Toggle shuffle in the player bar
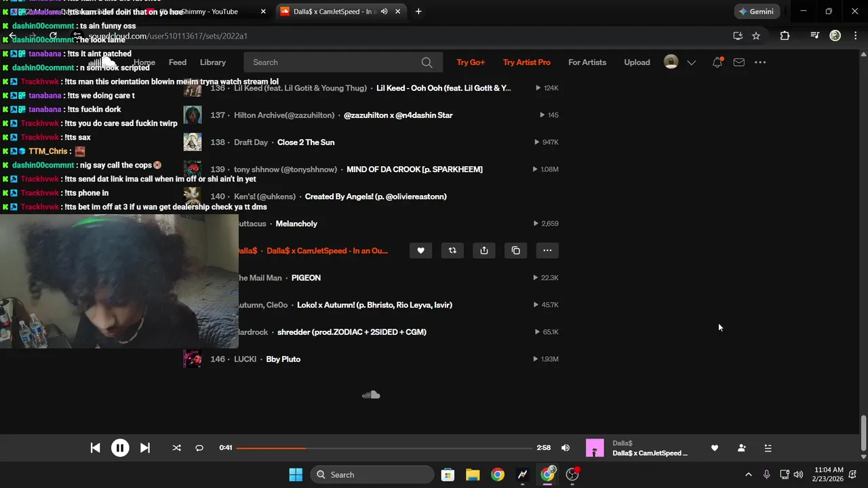This screenshot has width=868, height=488. click(x=176, y=448)
